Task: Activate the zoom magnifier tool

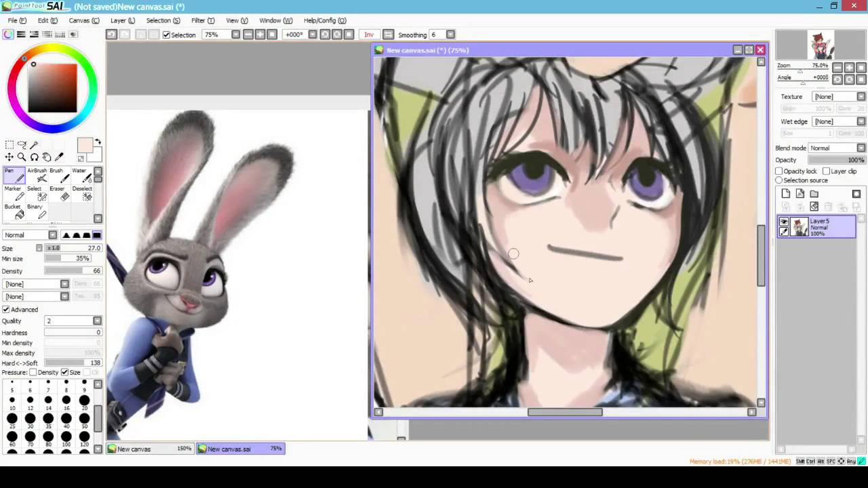Action: coord(22,157)
